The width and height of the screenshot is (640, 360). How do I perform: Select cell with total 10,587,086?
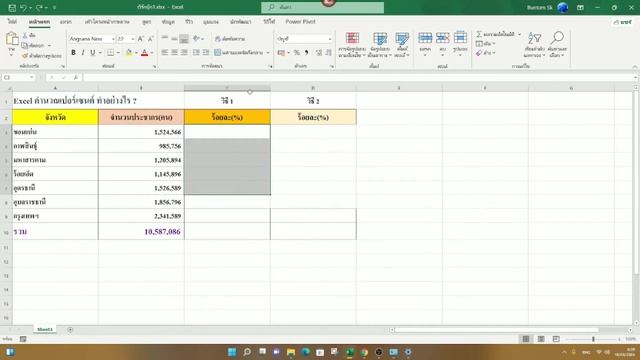pyautogui.click(x=141, y=231)
